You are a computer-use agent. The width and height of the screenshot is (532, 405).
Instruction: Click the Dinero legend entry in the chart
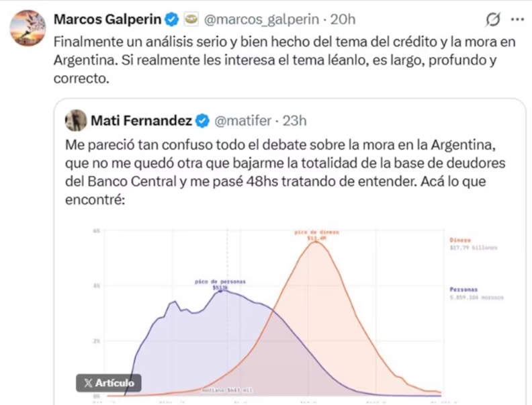coord(474,244)
